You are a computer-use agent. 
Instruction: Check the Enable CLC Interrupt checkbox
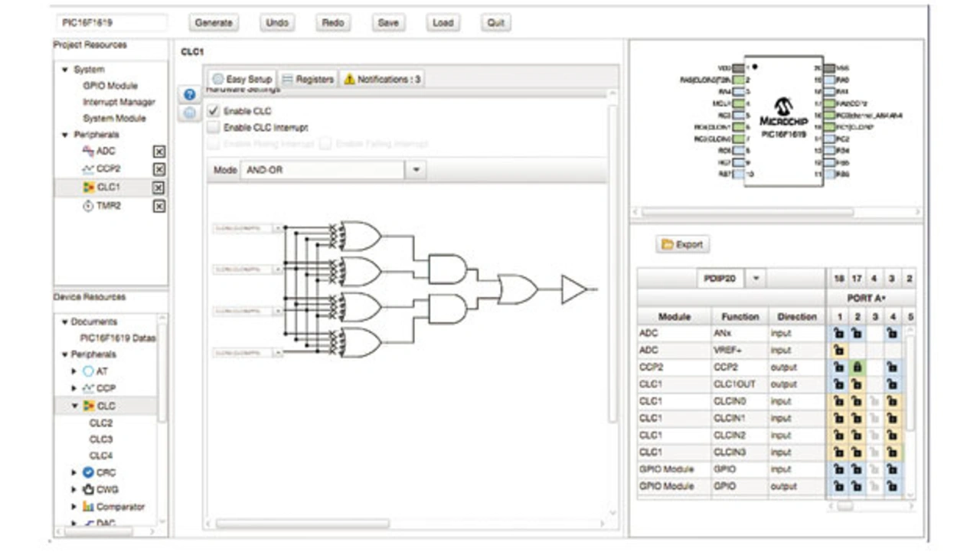[214, 127]
